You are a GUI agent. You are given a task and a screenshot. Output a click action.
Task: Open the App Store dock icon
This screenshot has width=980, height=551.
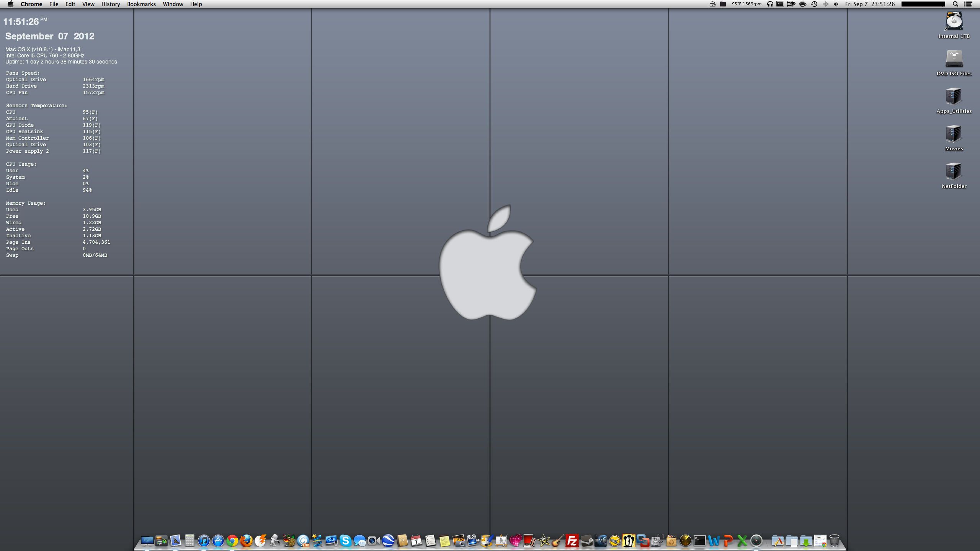point(218,541)
